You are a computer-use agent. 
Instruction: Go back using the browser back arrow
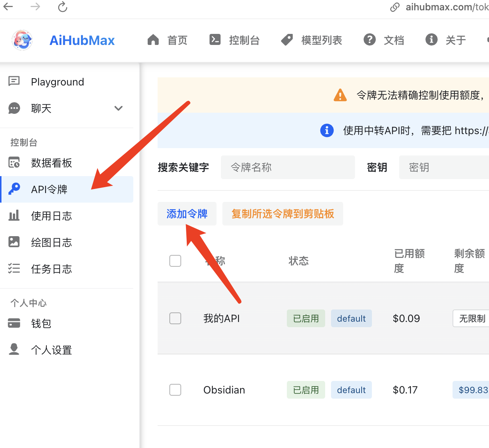point(8,7)
